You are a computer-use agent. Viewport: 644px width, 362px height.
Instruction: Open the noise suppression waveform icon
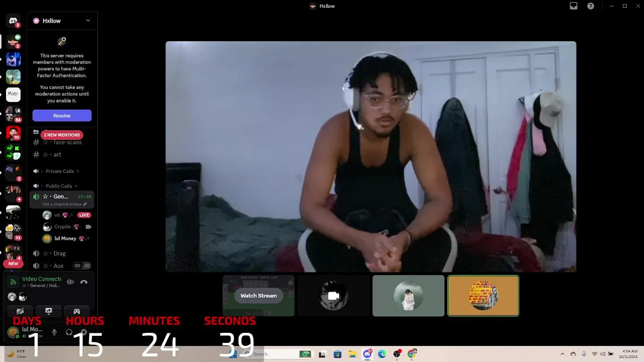(70, 282)
